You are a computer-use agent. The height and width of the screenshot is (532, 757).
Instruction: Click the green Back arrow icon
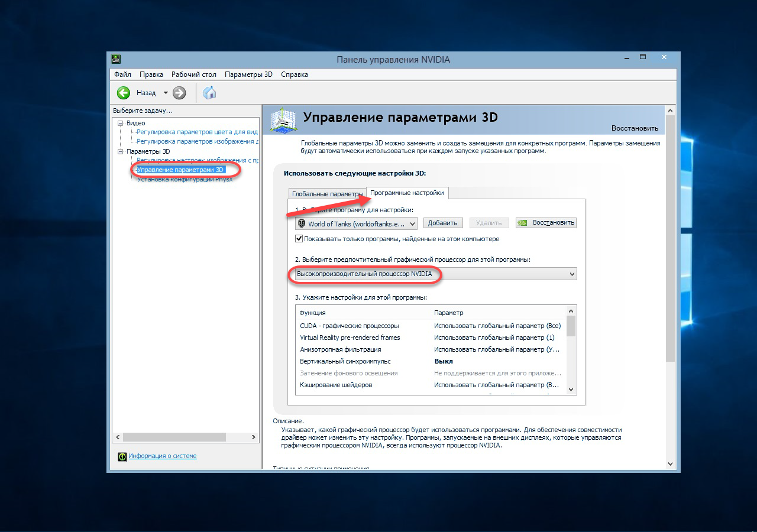(x=124, y=93)
